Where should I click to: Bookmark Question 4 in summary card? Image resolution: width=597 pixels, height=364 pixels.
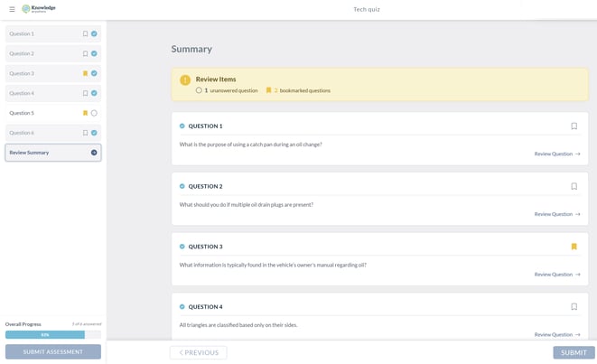coord(574,307)
